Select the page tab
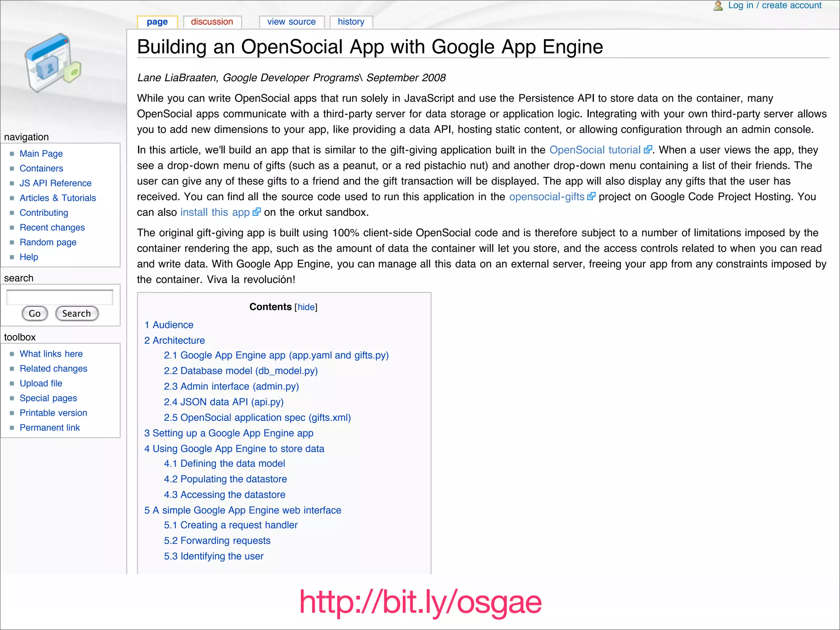 (157, 22)
